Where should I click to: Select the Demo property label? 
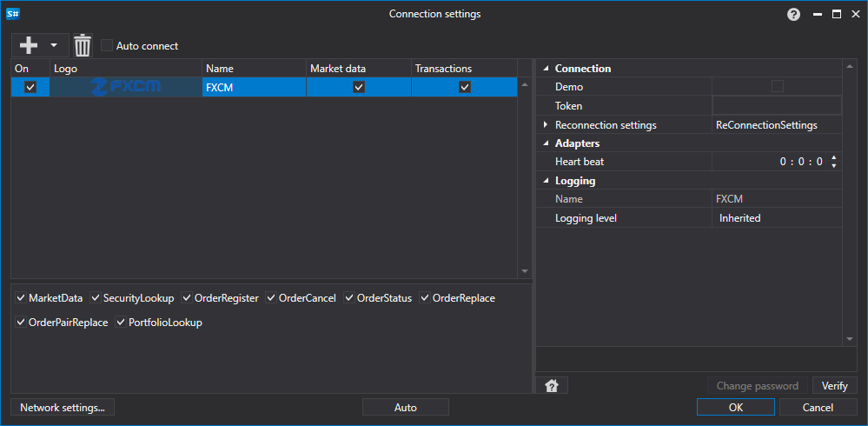(x=569, y=87)
